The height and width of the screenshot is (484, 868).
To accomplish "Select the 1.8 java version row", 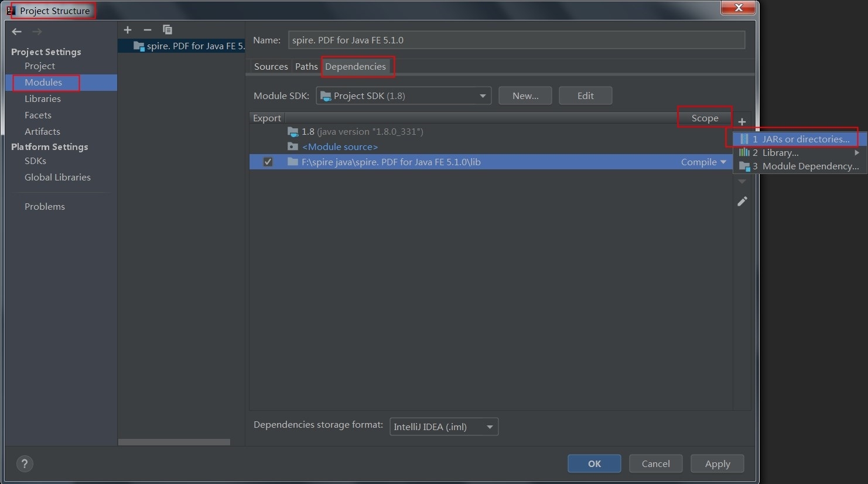I will [491, 132].
